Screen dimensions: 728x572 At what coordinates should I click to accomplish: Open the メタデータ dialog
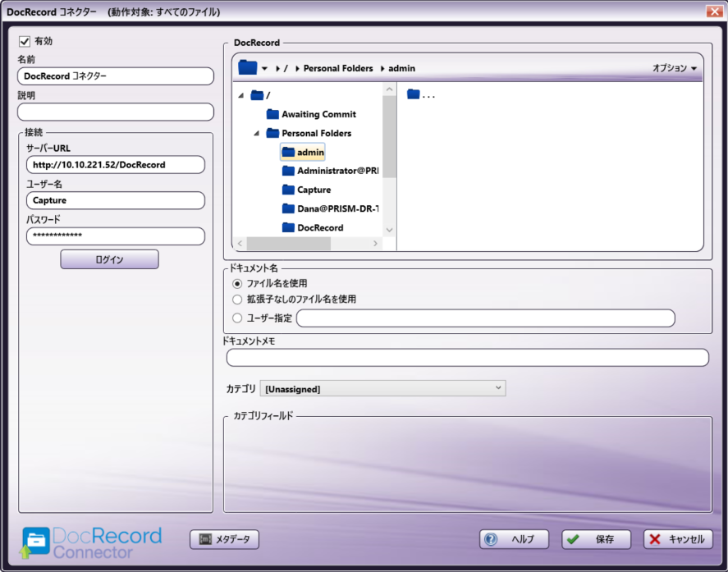click(224, 539)
